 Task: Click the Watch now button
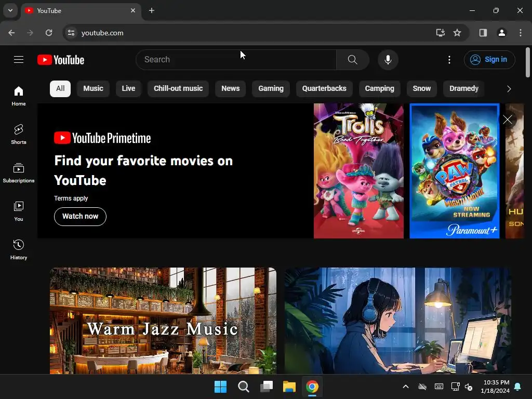point(80,217)
